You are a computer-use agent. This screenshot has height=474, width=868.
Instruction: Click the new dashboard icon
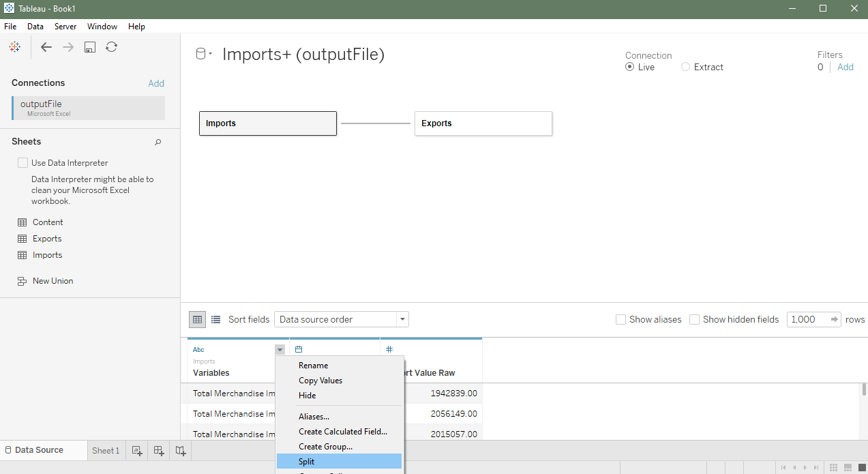click(x=159, y=450)
